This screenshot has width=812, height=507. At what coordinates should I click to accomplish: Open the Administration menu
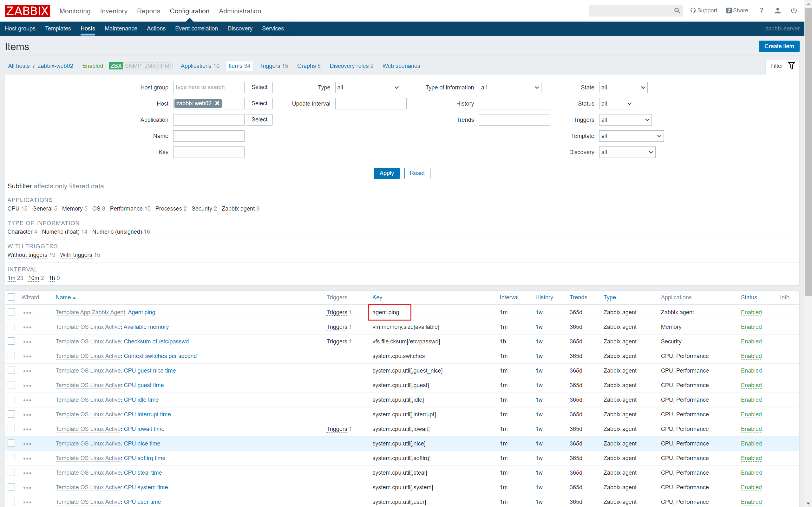[240, 11]
